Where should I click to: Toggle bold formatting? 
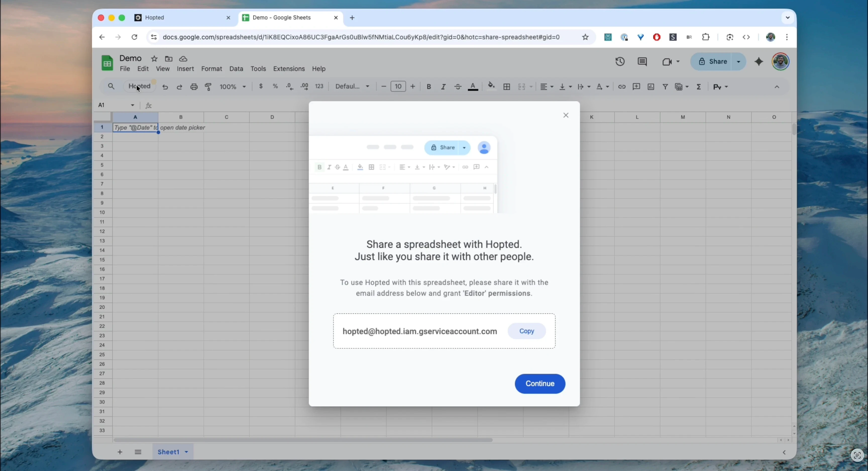pos(429,87)
